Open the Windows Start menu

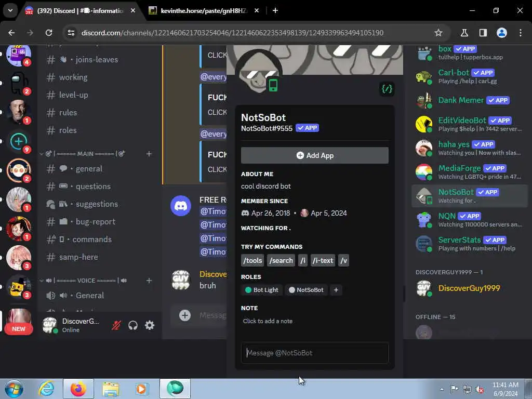tap(14, 389)
